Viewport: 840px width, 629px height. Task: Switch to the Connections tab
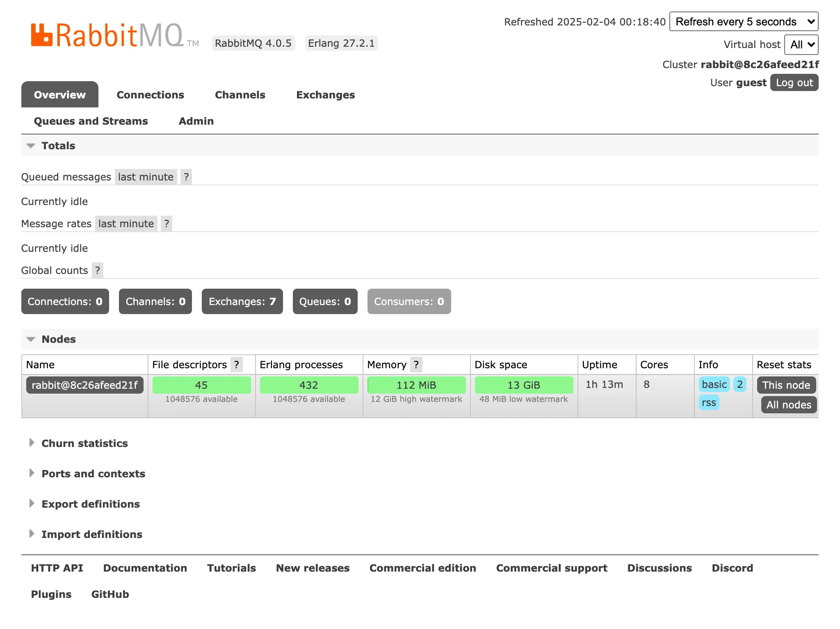[150, 95]
